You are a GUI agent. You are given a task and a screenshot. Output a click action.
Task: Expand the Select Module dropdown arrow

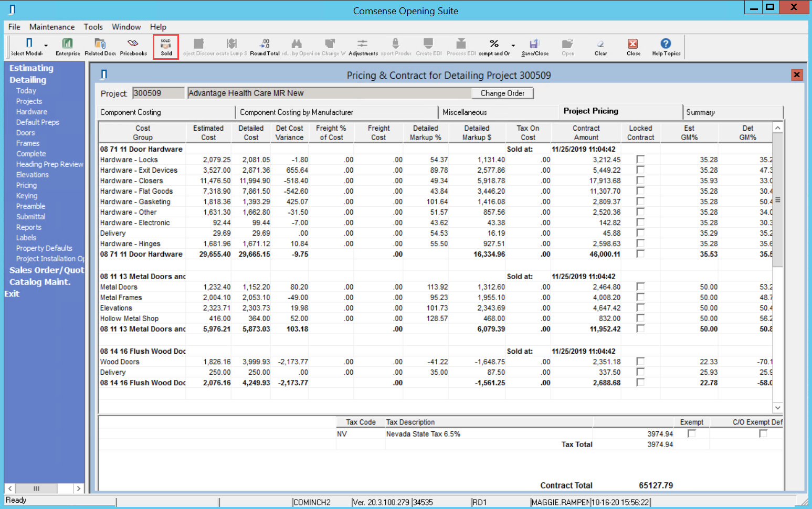click(46, 46)
